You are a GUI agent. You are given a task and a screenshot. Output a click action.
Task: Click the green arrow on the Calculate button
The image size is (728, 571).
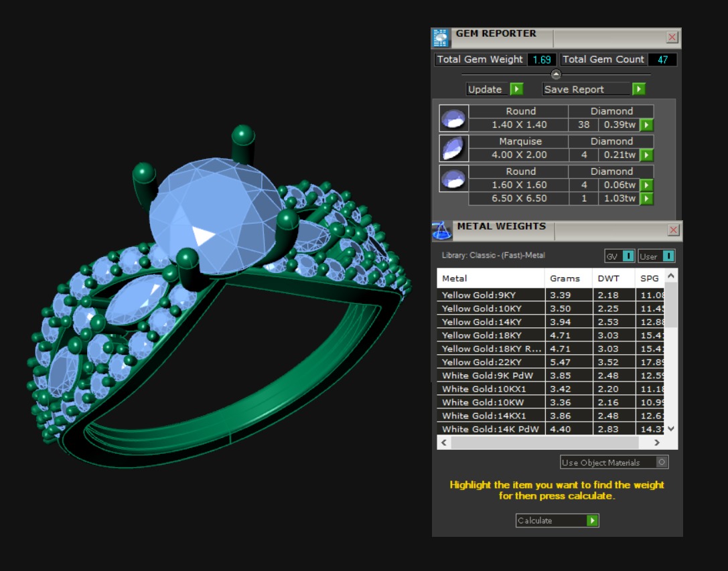pyautogui.click(x=592, y=521)
